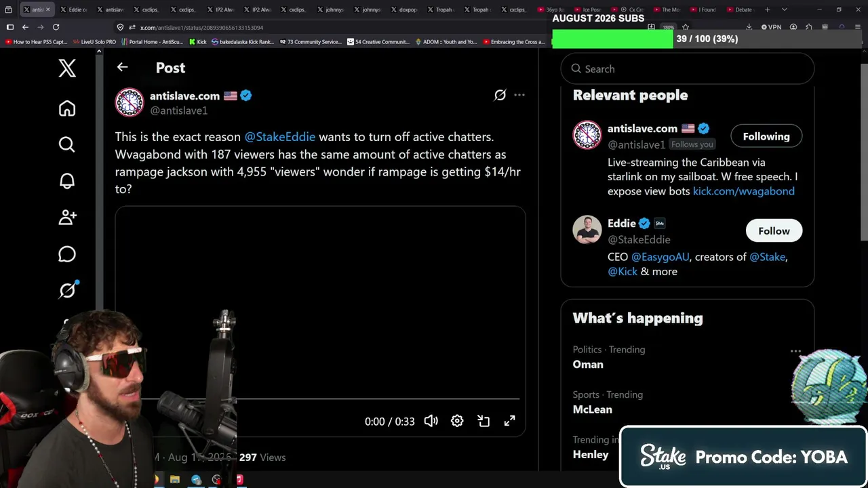The height and width of the screenshot is (488, 868).
Task: Close the active antislave tab
Action: [47, 9]
